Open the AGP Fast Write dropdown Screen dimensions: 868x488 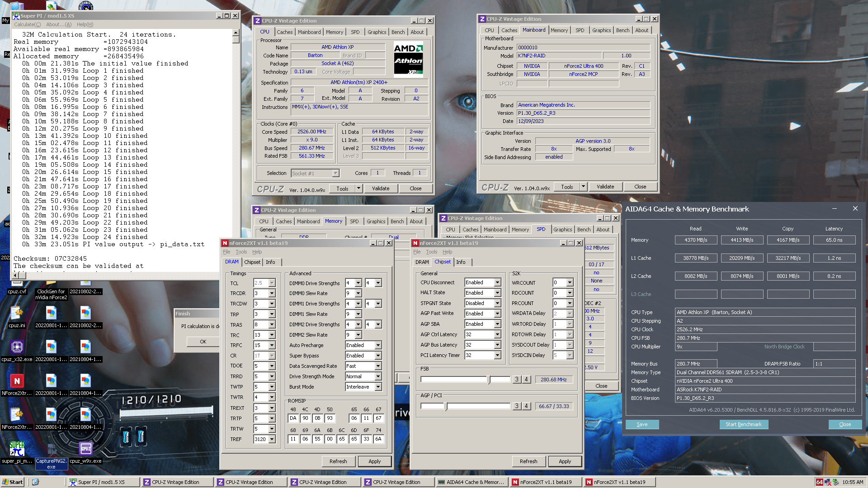pyautogui.click(x=498, y=314)
